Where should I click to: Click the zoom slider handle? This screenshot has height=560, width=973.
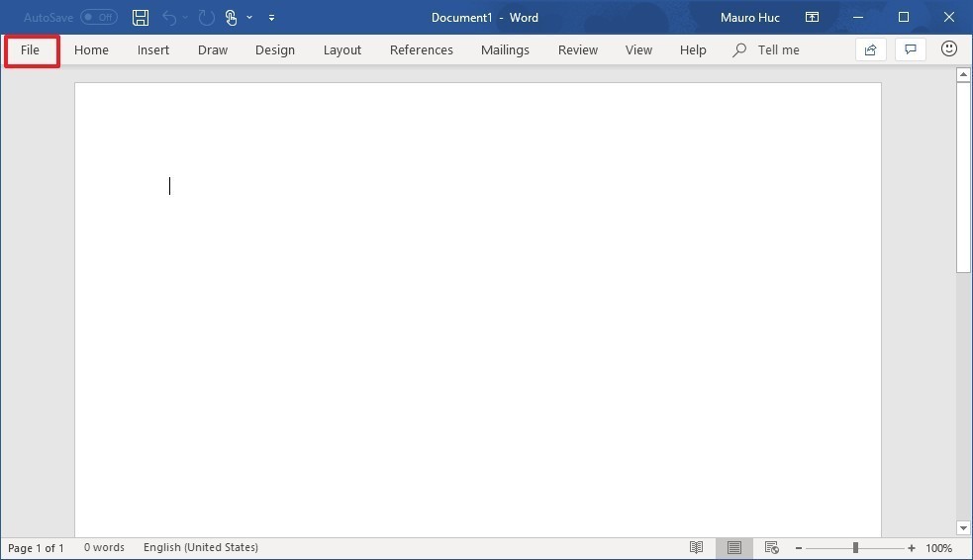point(855,547)
